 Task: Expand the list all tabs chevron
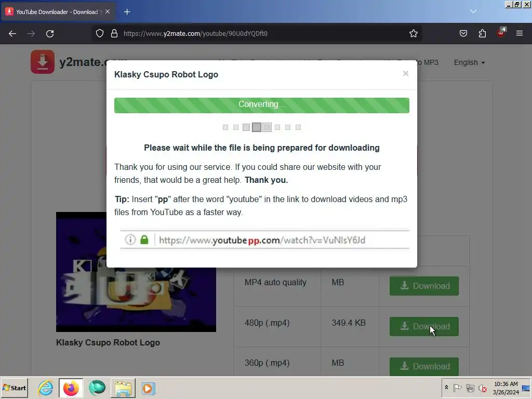473,11
